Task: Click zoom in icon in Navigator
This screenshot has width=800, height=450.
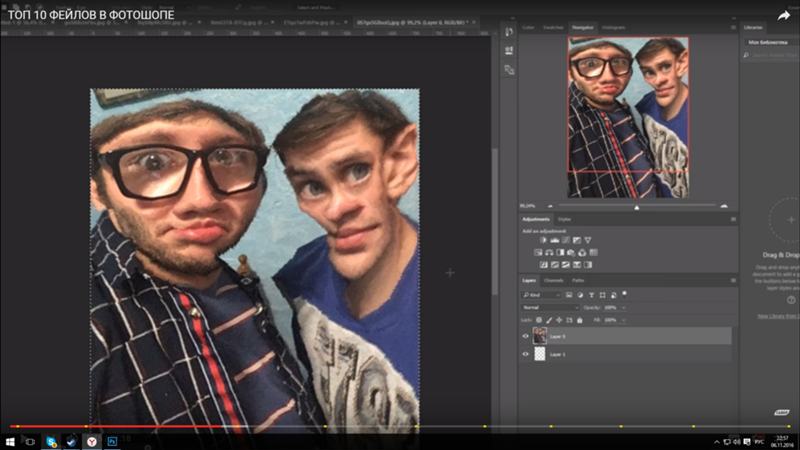Action: (x=724, y=206)
